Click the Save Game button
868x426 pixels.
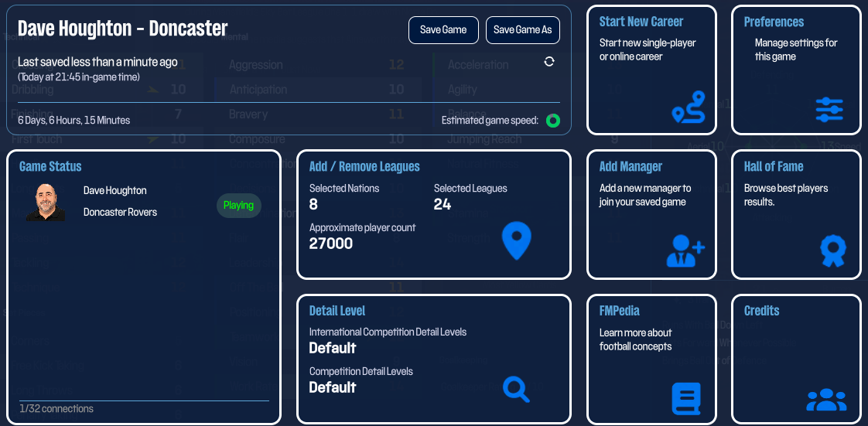443,30
